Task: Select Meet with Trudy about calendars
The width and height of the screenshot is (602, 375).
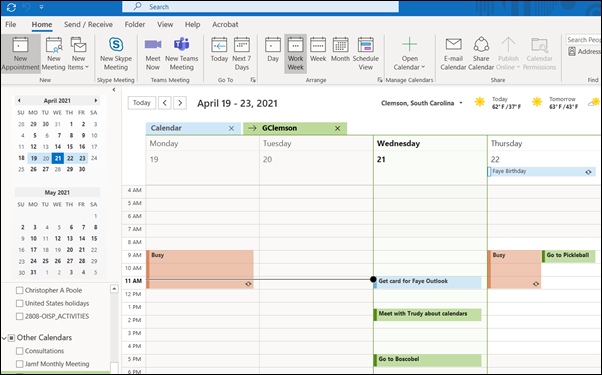Action: click(x=427, y=315)
